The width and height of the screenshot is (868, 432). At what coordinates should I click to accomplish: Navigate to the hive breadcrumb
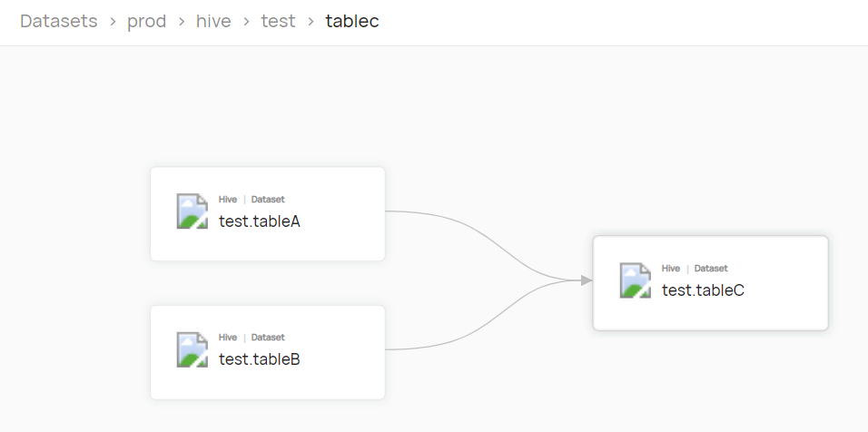(213, 21)
